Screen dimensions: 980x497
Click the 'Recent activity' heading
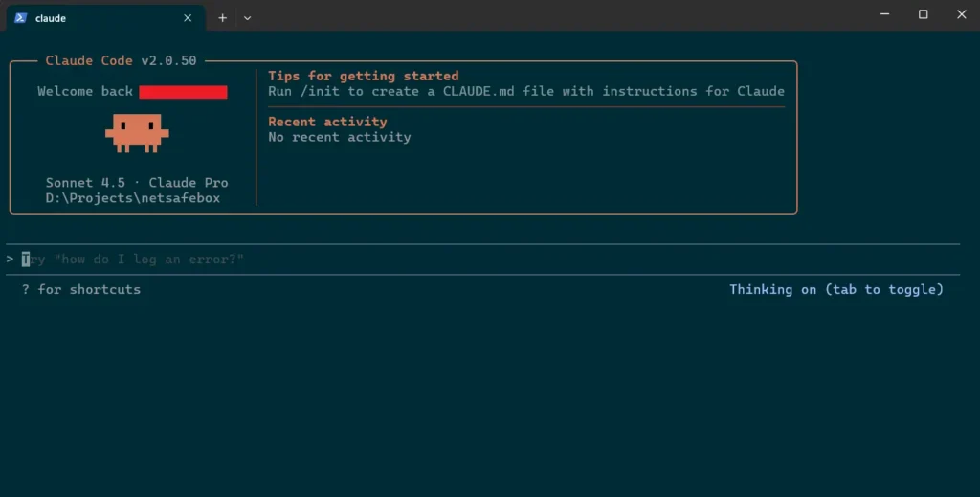tap(327, 122)
